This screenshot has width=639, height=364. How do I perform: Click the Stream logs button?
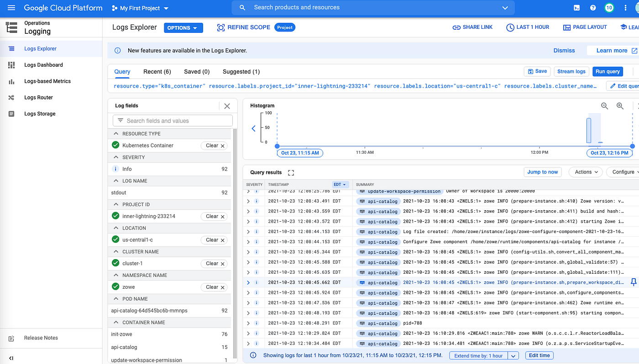(571, 72)
